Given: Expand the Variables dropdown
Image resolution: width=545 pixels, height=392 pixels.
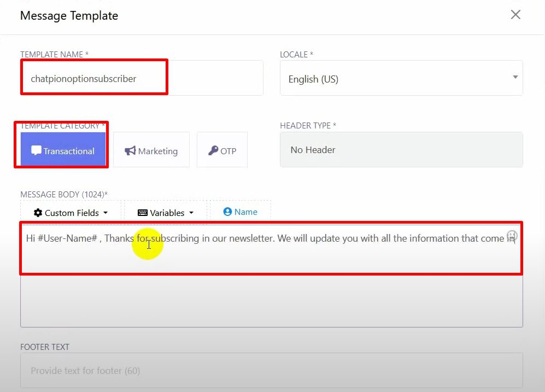Looking at the screenshot, I should point(166,213).
